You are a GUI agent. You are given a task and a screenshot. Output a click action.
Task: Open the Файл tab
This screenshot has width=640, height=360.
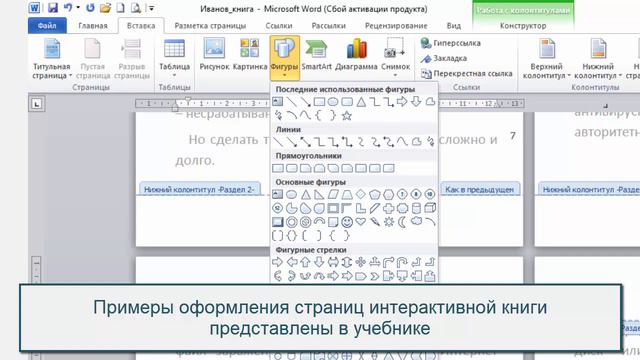(x=47, y=26)
